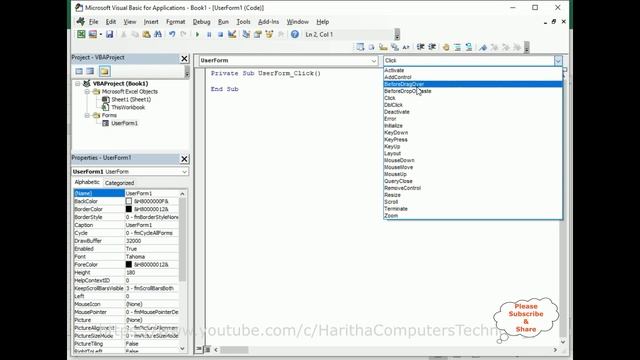Switch to Alphabetic properties tab
This screenshot has height=360, width=640.
coord(87,182)
